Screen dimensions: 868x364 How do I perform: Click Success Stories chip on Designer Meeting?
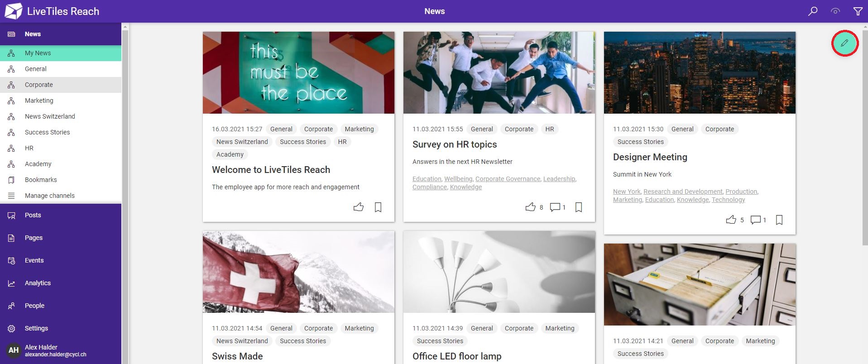click(640, 142)
